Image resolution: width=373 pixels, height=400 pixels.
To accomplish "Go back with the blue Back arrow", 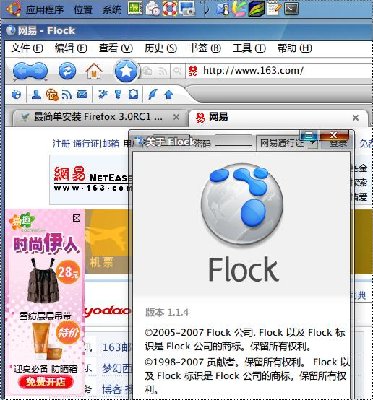I will click(21, 71).
